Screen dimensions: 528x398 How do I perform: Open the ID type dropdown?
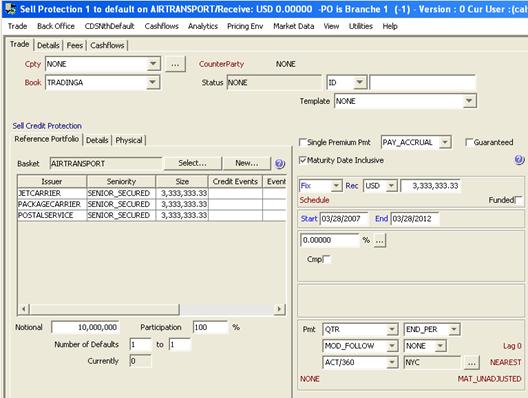pyautogui.click(x=360, y=82)
